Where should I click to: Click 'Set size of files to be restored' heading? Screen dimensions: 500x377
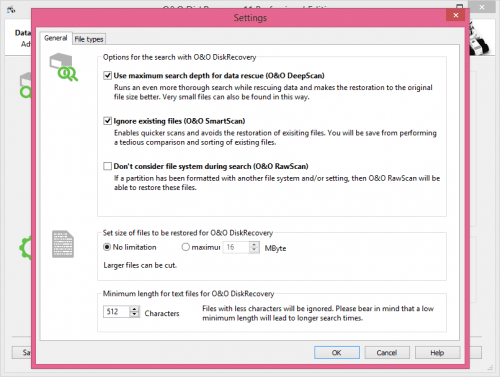point(188,233)
